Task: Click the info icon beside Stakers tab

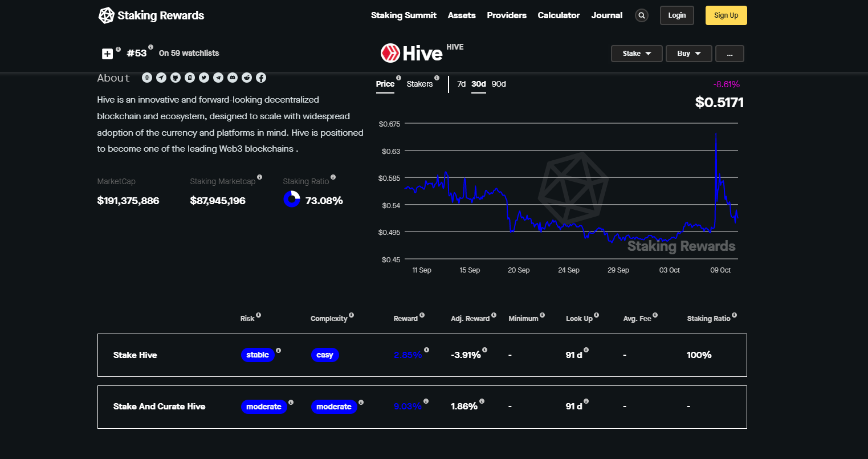Action: point(437,78)
